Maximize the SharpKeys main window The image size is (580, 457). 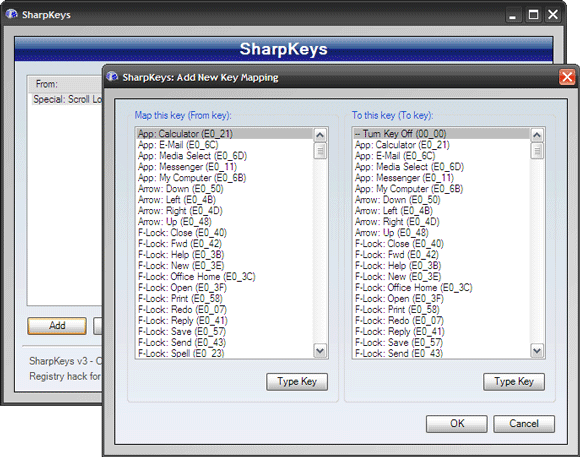tap(533, 15)
